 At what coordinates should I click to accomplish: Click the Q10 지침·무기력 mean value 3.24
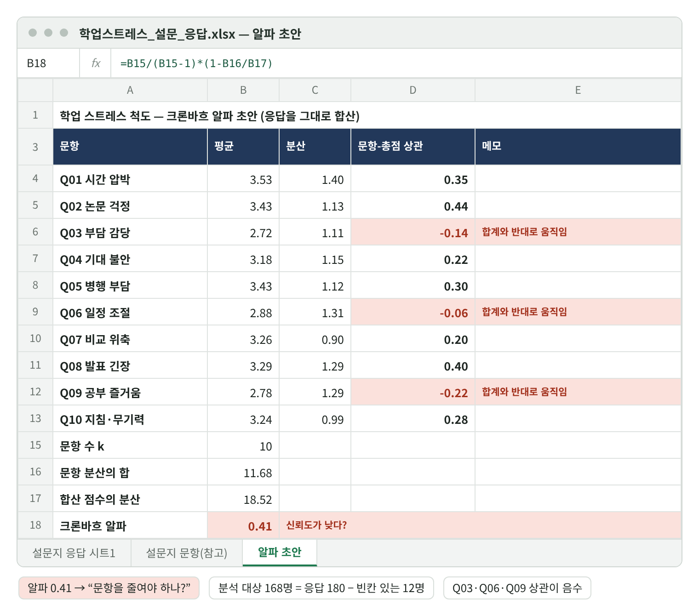[243, 419]
